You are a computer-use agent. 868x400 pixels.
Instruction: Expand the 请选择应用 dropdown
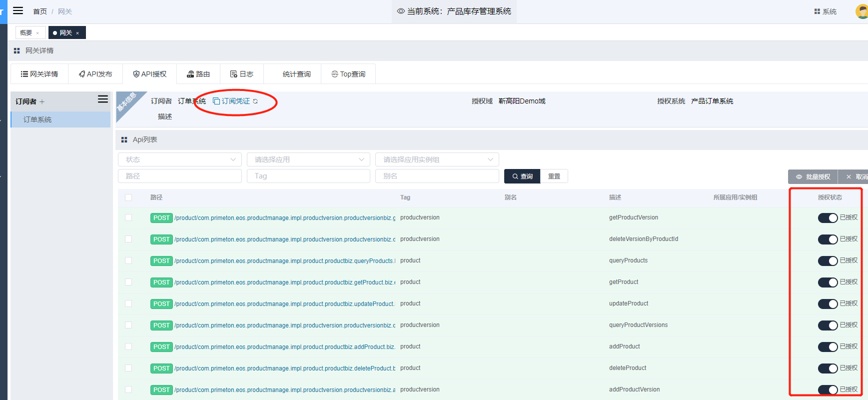click(x=308, y=159)
